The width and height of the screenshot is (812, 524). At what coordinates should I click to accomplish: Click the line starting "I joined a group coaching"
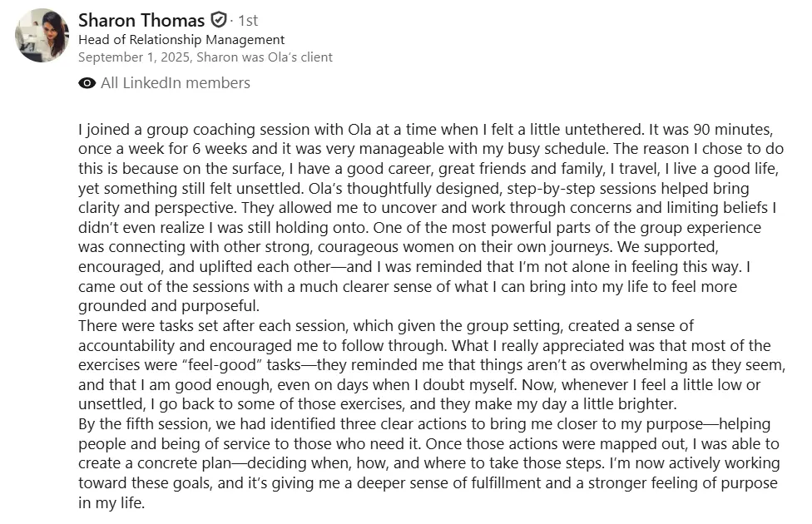426,130
